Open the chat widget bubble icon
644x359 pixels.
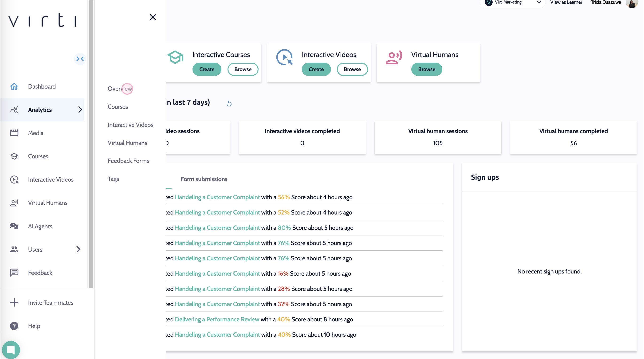click(x=11, y=349)
